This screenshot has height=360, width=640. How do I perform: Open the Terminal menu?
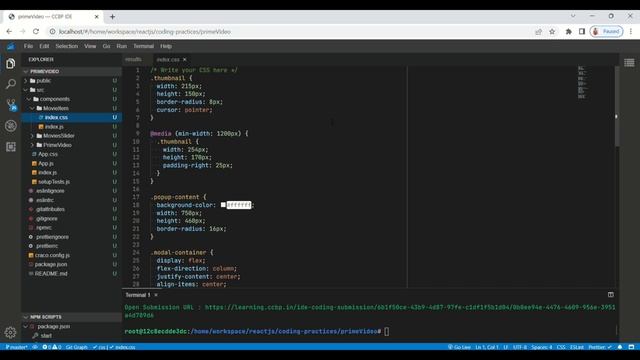click(143, 46)
